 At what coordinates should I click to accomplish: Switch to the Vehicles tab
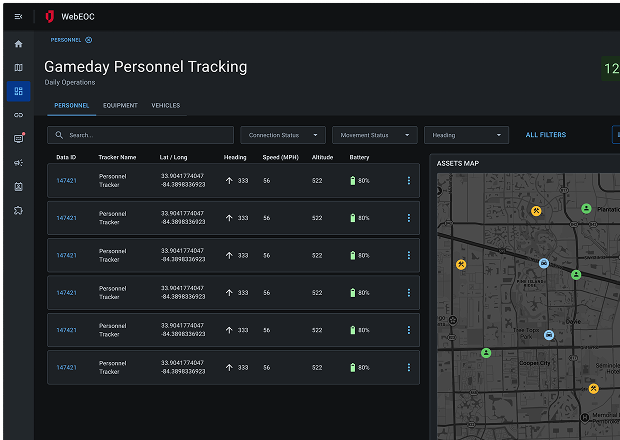tap(166, 105)
